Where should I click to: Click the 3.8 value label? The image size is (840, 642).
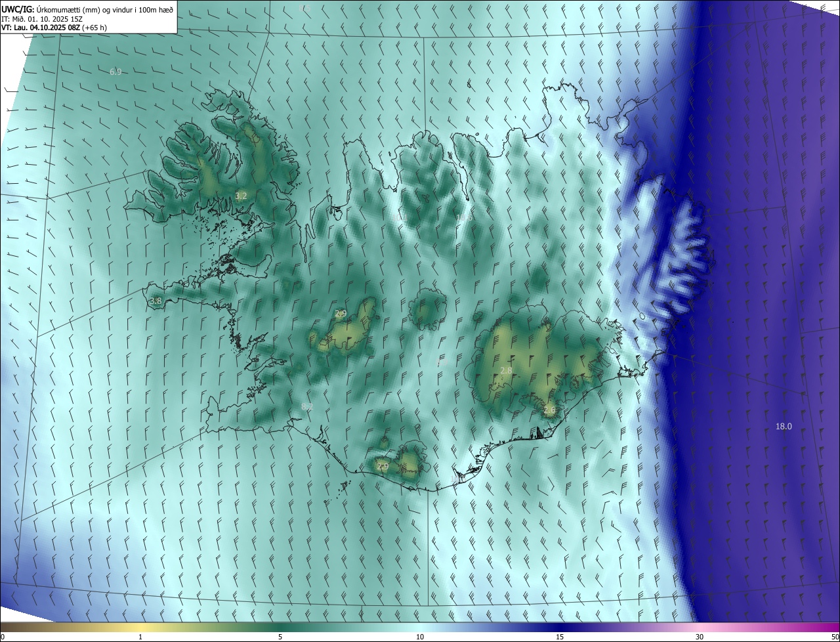pyautogui.click(x=156, y=301)
